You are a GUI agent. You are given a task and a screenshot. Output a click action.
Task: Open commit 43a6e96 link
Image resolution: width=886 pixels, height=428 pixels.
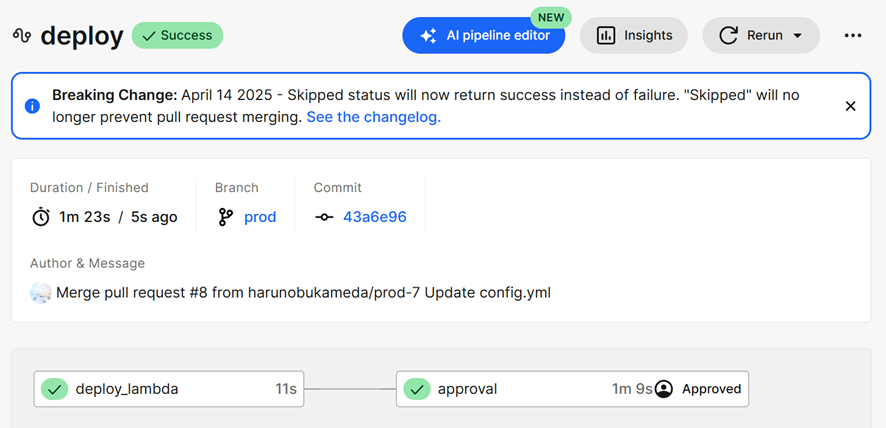pos(375,217)
